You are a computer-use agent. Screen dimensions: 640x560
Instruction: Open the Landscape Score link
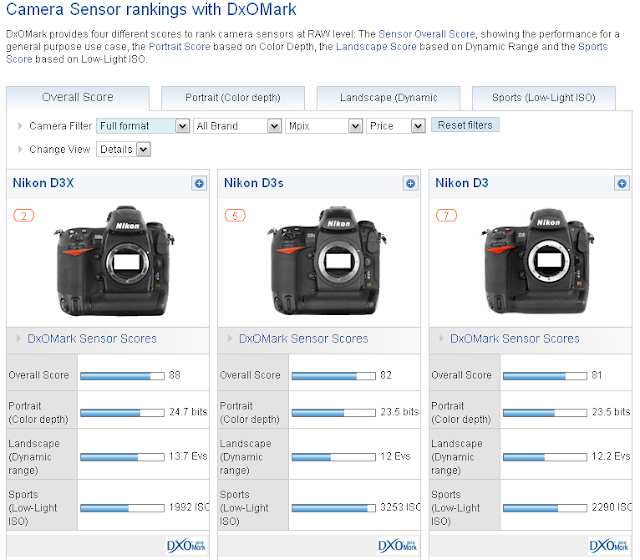[x=376, y=47]
